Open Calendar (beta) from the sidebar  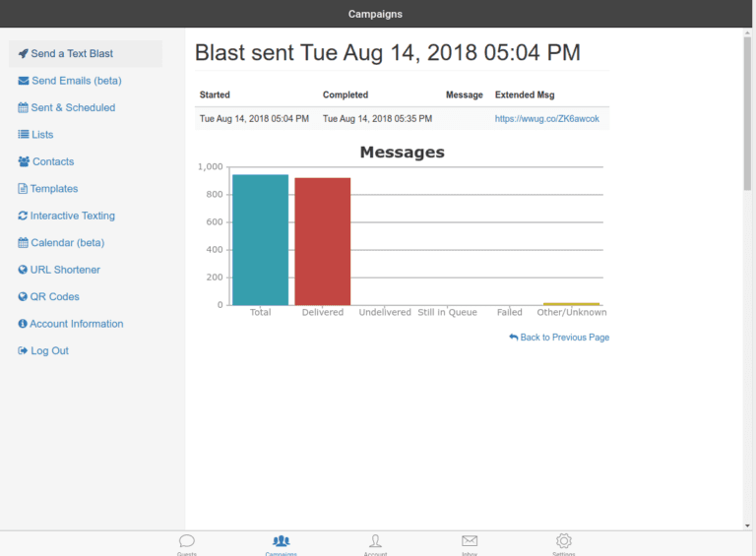[67, 243]
